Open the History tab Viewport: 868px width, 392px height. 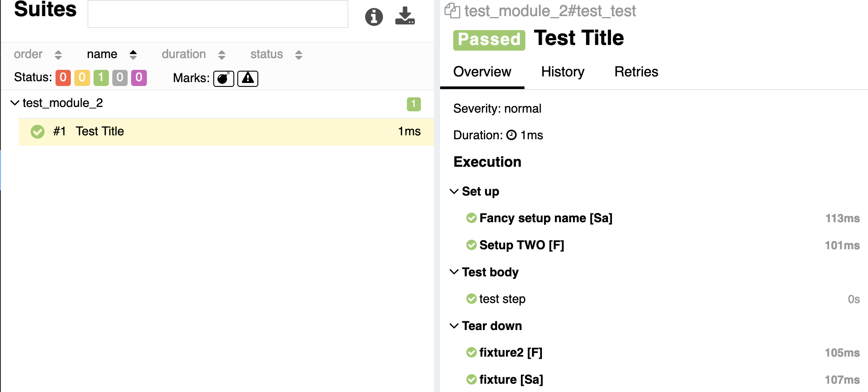click(562, 72)
